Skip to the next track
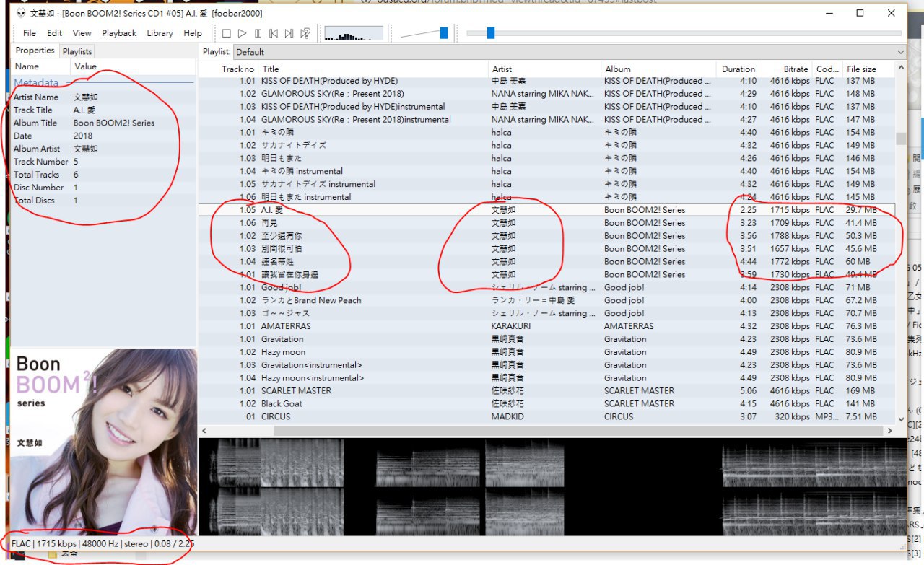The height and width of the screenshot is (565, 924). pyautogui.click(x=289, y=33)
